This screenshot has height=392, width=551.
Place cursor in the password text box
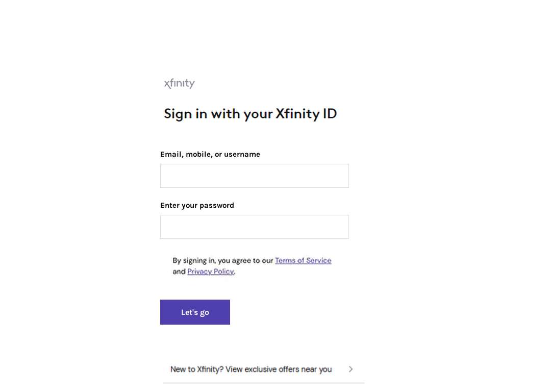[255, 227]
